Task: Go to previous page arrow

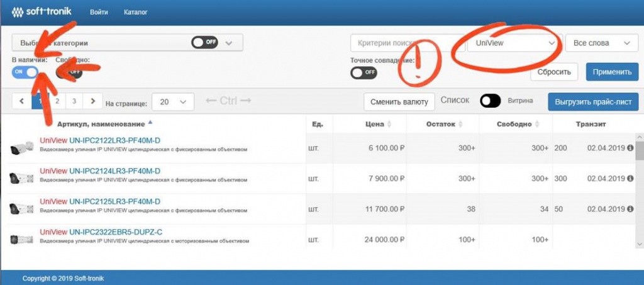Action: pyautogui.click(x=22, y=101)
